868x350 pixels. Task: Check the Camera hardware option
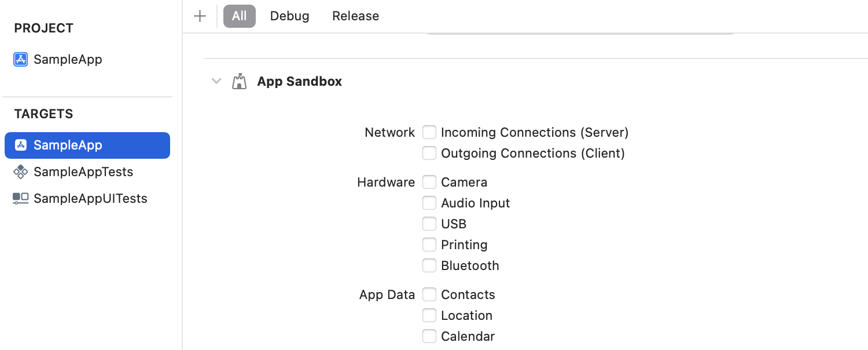point(429,182)
